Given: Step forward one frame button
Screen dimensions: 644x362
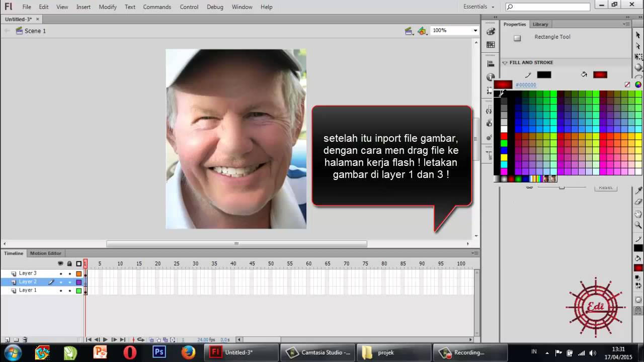Looking at the screenshot, I should 114,340.
